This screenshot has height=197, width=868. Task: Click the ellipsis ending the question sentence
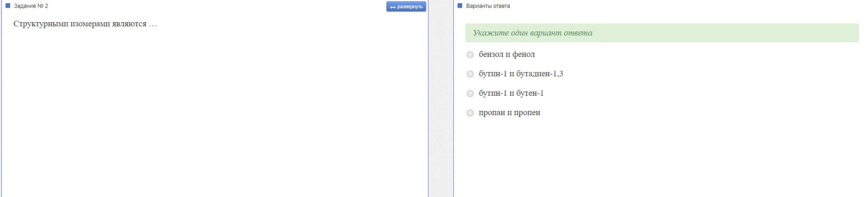(153, 25)
